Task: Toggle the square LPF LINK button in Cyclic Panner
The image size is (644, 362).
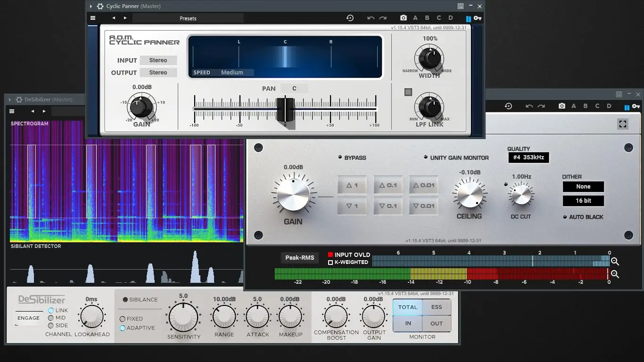Action: [408, 92]
